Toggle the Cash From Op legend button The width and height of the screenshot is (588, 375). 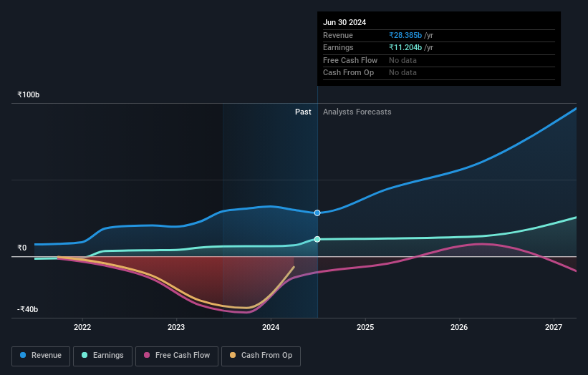click(261, 356)
